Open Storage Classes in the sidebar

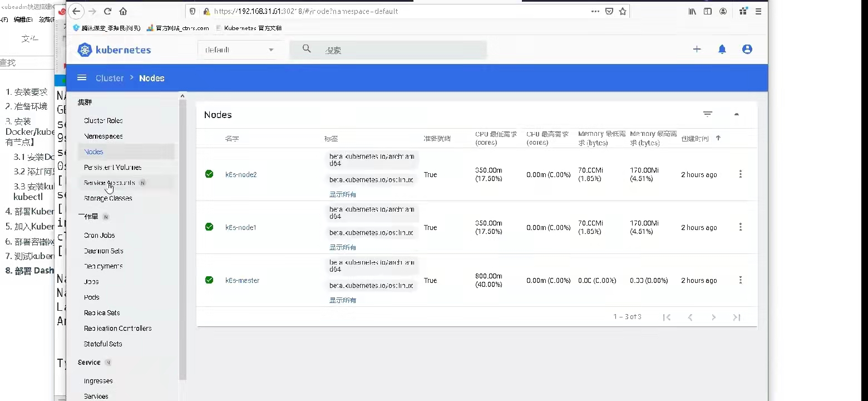(x=108, y=198)
